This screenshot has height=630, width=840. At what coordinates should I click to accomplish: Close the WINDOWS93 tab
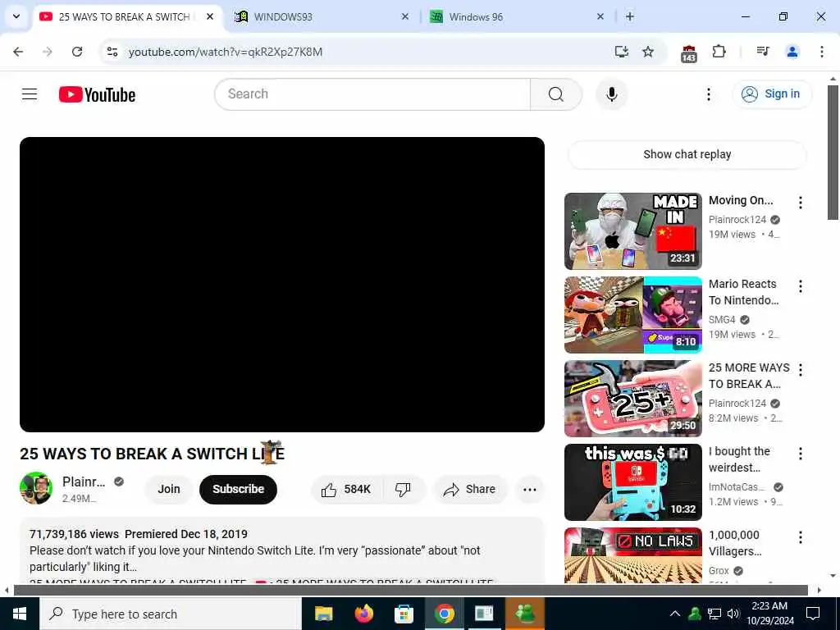(x=405, y=16)
